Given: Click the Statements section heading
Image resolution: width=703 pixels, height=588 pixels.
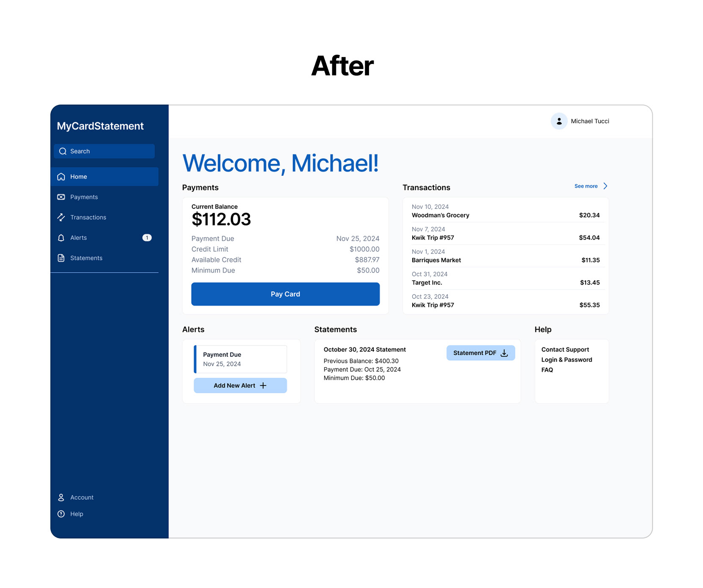Looking at the screenshot, I should click(x=336, y=329).
